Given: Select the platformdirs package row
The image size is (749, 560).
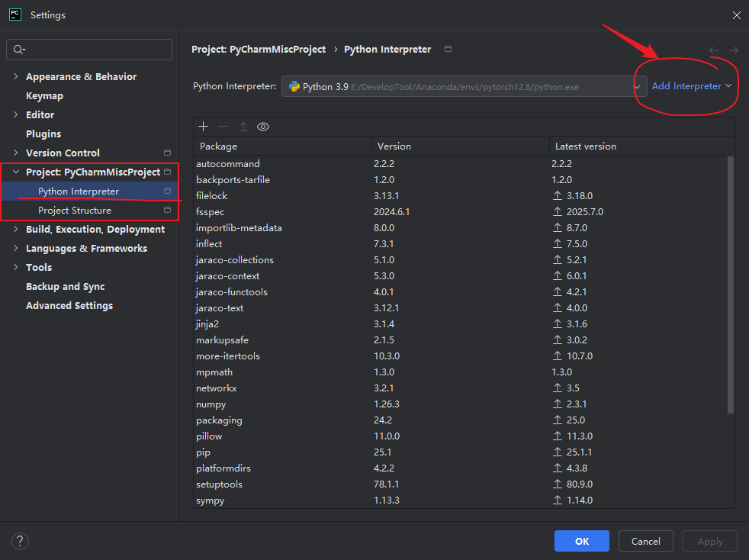Looking at the screenshot, I should click(461, 468).
